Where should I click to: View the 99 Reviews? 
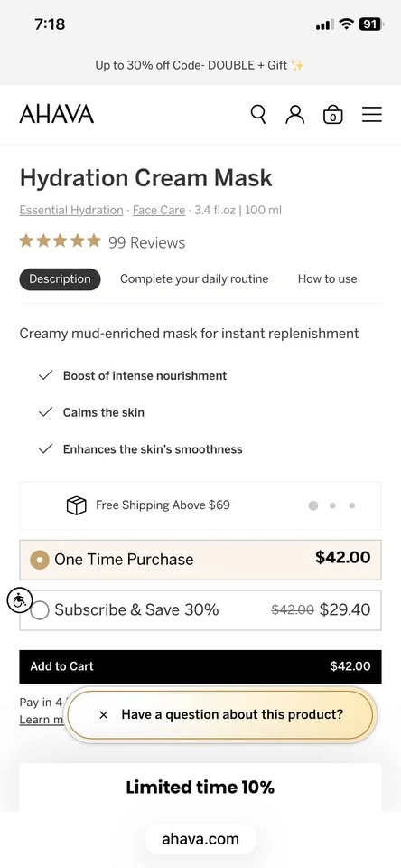(x=146, y=242)
